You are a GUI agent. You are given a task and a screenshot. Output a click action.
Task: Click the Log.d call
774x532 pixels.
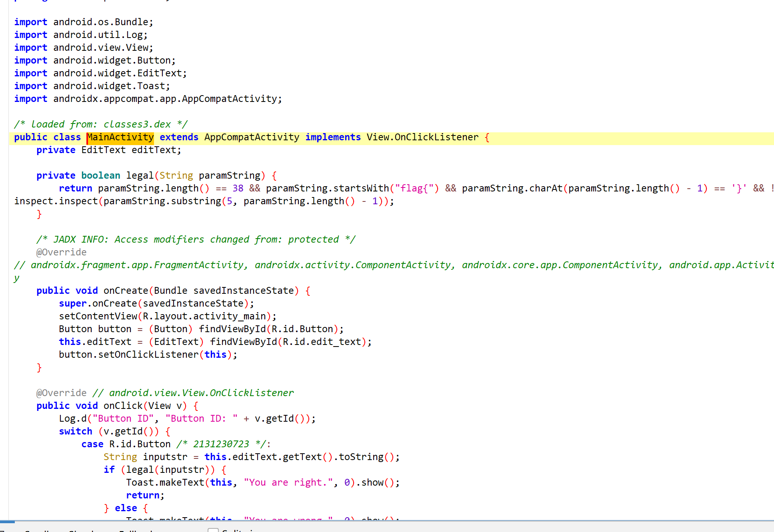tap(72, 418)
